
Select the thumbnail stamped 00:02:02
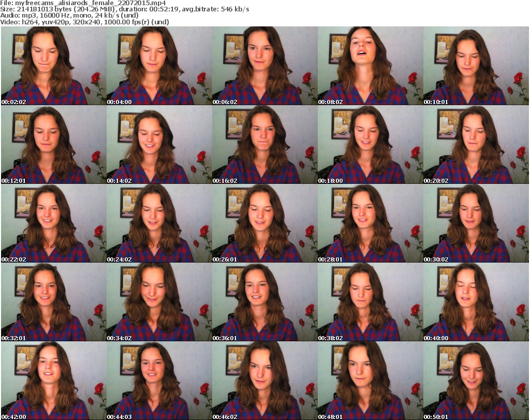54,66
